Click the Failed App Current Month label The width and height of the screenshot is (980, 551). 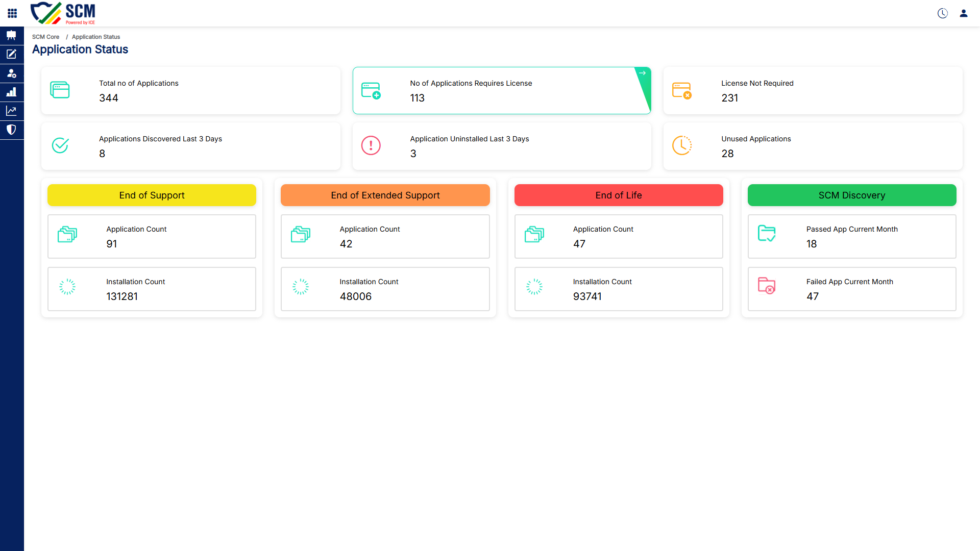[850, 282]
